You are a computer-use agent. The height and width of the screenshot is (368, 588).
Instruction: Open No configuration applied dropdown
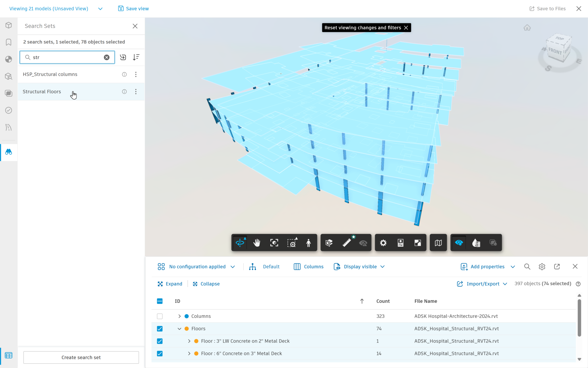196,267
